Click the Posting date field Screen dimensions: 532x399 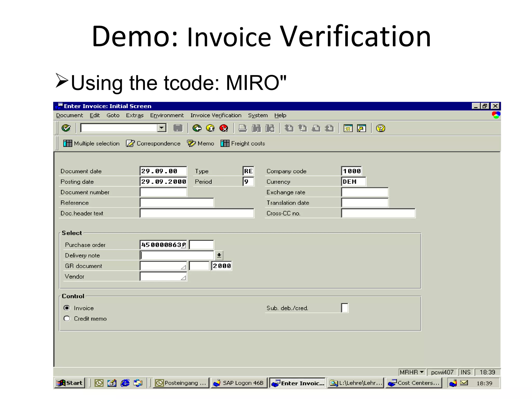(163, 182)
